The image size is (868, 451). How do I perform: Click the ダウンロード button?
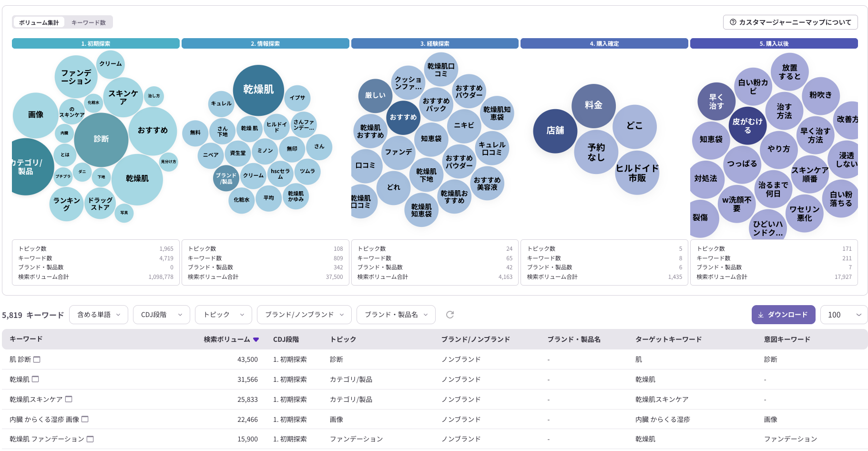(783, 314)
